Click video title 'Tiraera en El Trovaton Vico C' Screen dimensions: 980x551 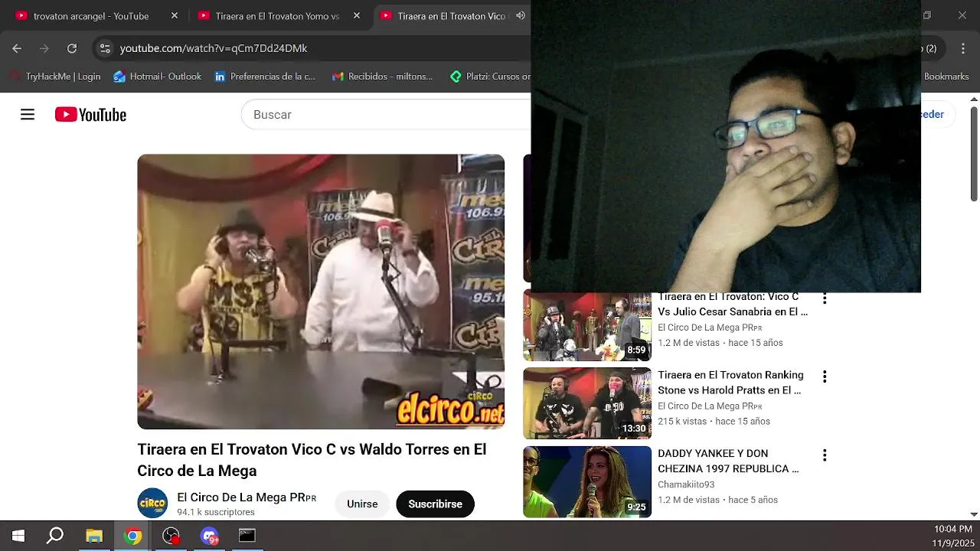[312, 460]
